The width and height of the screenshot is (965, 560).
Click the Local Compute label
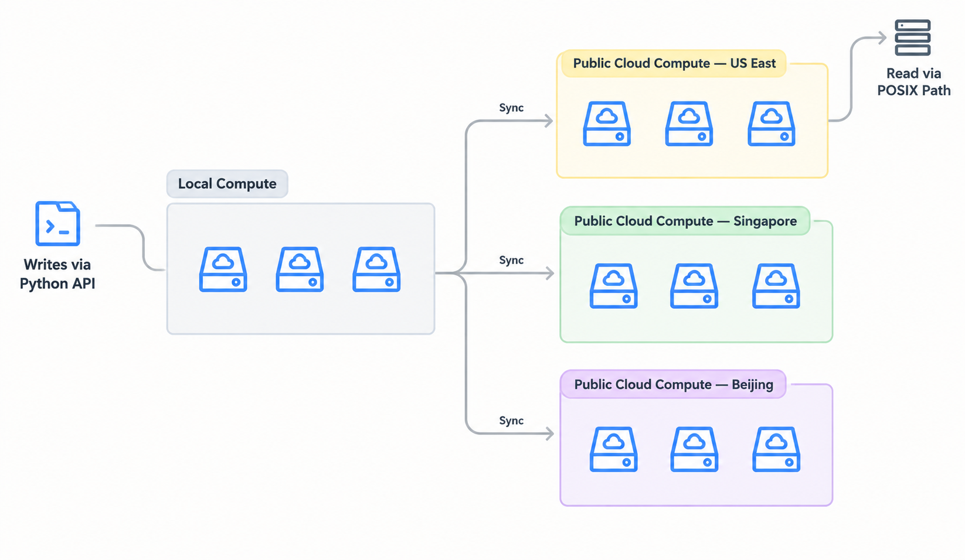227,184
